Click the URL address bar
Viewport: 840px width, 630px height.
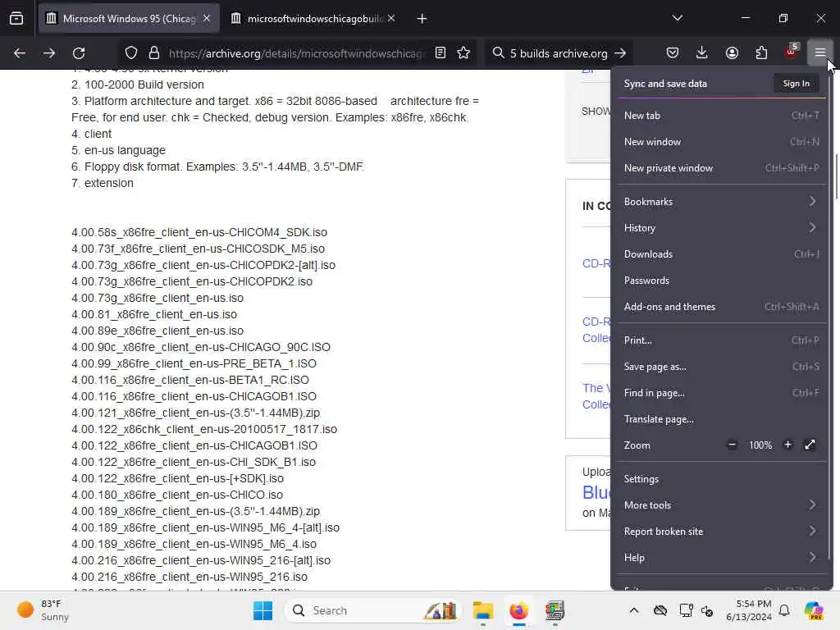(x=296, y=53)
